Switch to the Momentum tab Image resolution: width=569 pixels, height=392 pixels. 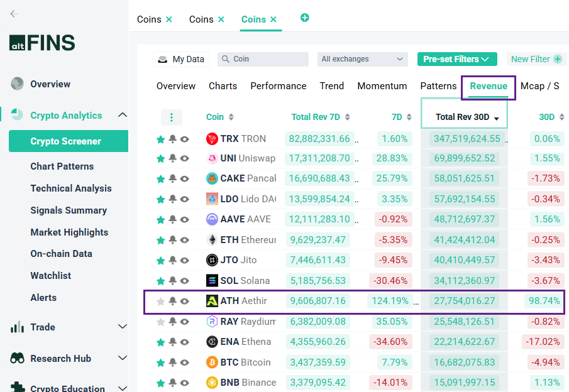click(382, 86)
